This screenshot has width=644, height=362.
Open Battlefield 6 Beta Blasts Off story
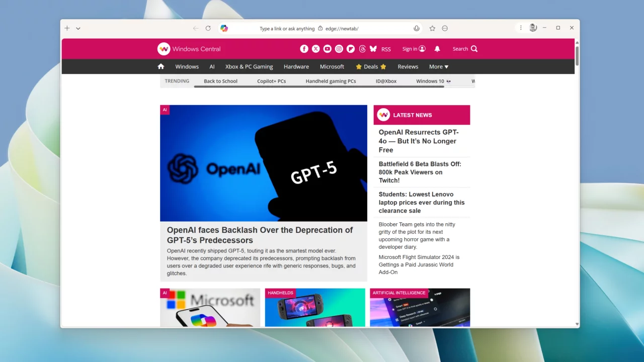click(x=420, y=172)
